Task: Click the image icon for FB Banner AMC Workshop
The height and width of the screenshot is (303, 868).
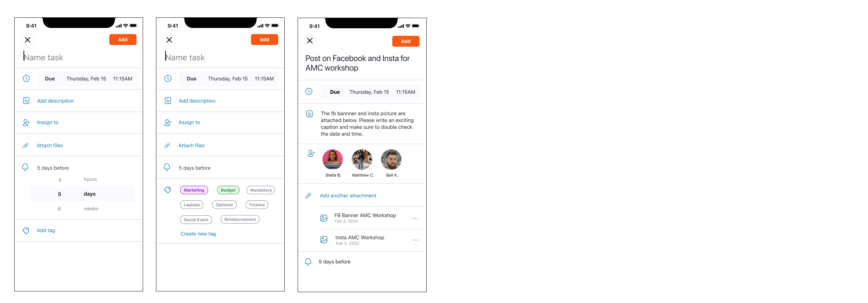Action: point(324,218)
